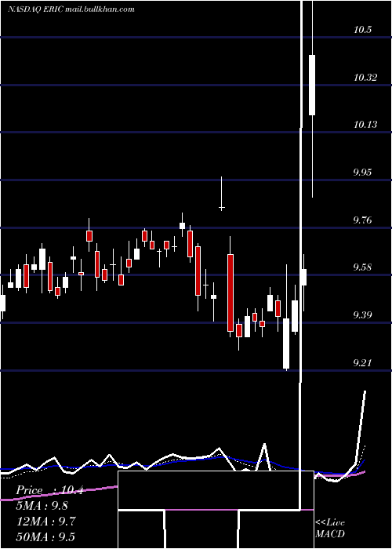The width and height of the screenshot is (392, 549).
Task: Click the 50MA : 9.5 value
Action: (45, 536)
